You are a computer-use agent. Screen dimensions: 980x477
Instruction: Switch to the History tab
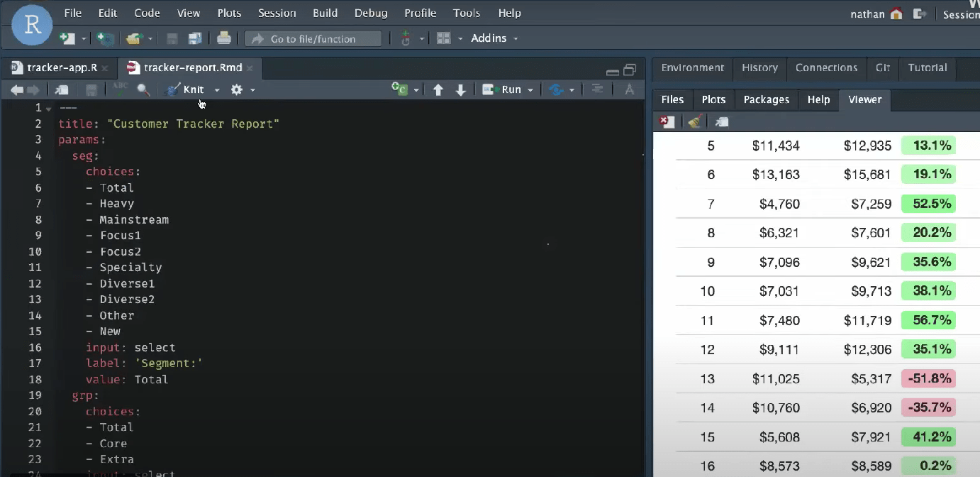pyautogui.click(x=760, y=67)
